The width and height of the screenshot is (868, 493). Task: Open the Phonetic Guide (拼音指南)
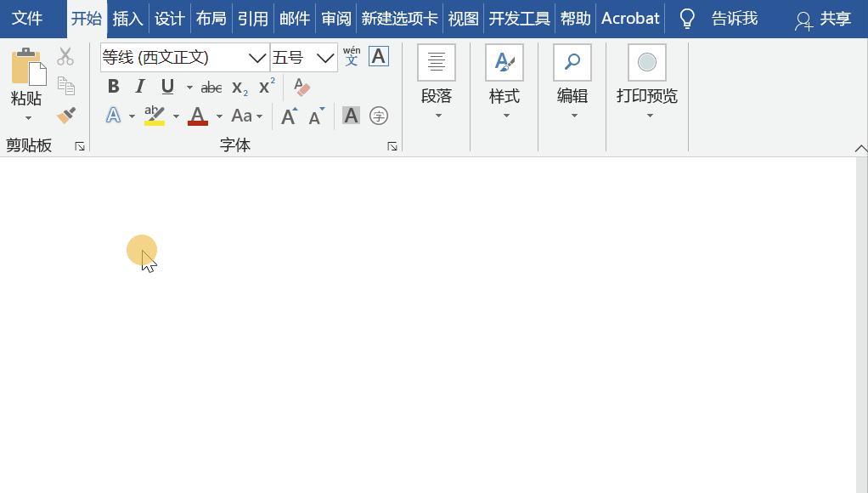click(351, 56)
